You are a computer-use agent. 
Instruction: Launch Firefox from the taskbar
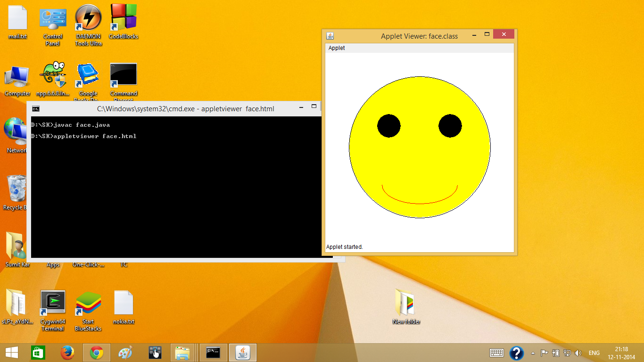click(x=67, y=352)
